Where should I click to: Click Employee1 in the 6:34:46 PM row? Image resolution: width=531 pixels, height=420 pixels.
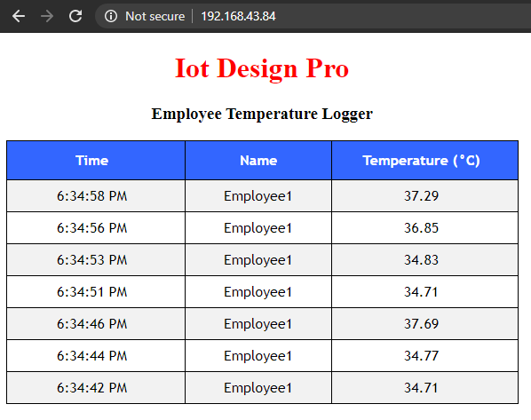point(258,324)
